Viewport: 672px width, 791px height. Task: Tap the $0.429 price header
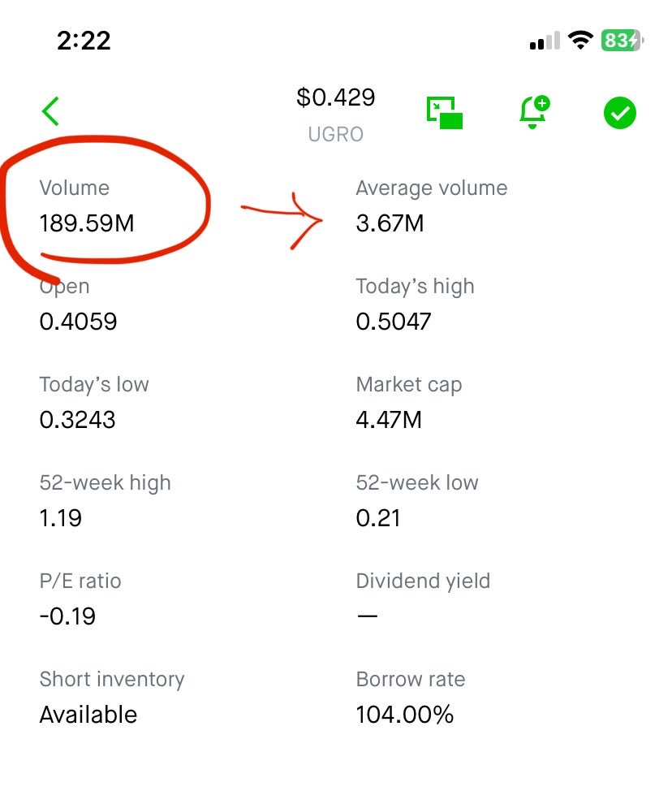(x=336, y=97)
